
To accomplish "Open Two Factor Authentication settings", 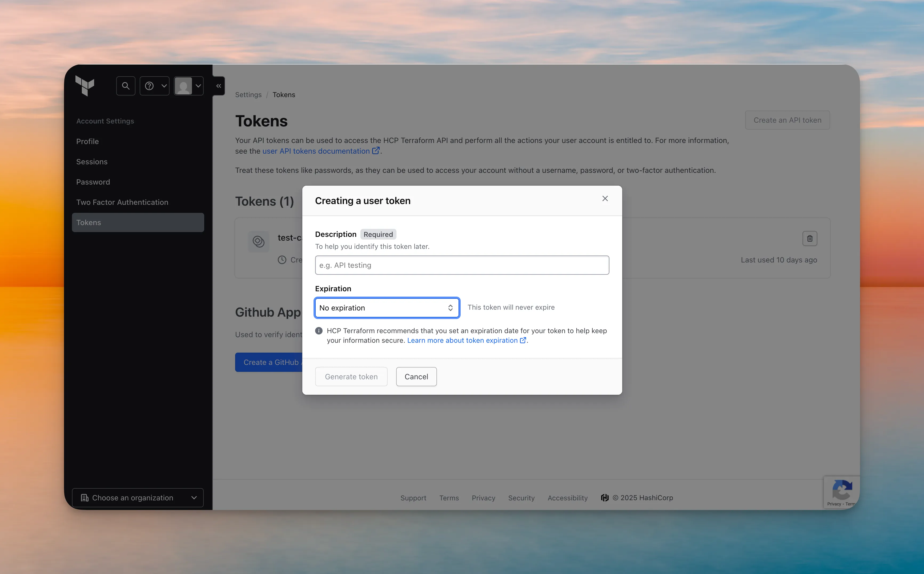I will coord(122,202).
